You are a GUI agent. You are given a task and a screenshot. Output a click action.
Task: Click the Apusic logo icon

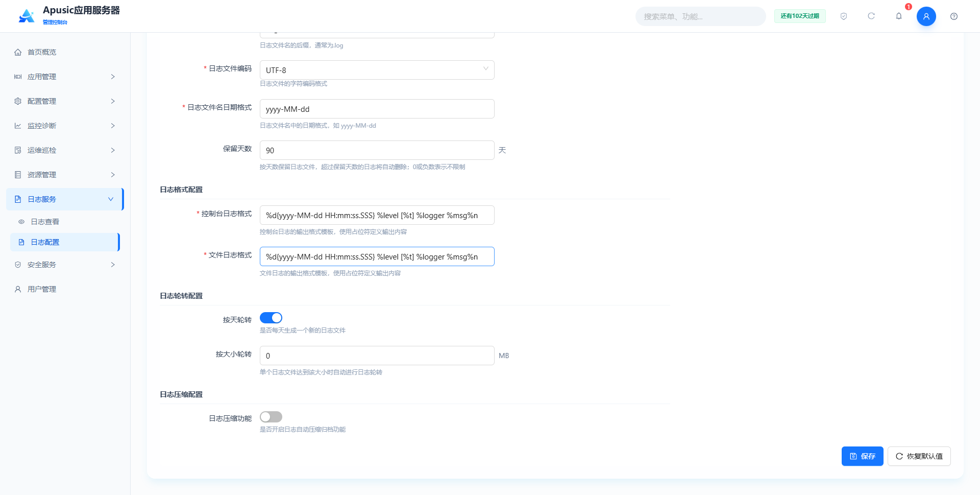(27, 16)
